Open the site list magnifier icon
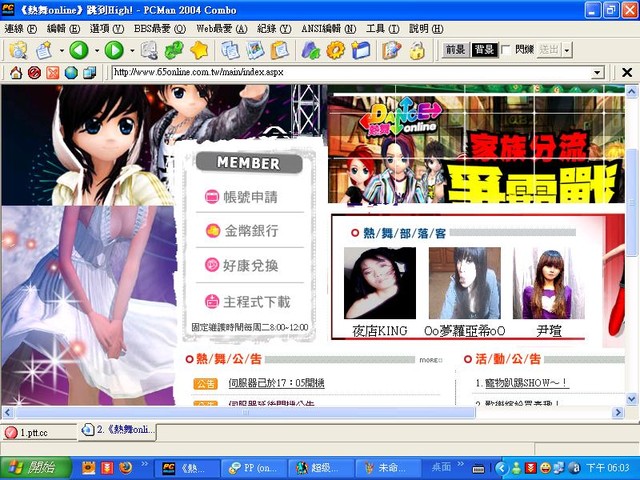Screen dimensions: 640x480 18,51
